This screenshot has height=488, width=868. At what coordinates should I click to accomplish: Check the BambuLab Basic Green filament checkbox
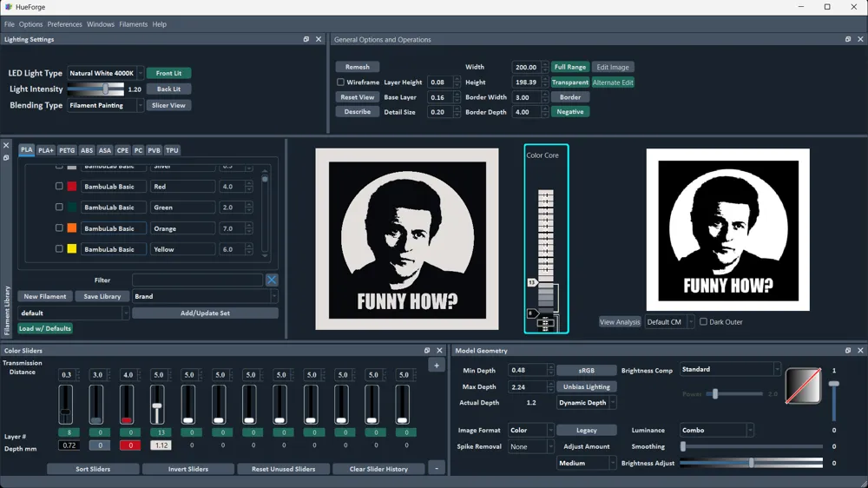(59, 207)
